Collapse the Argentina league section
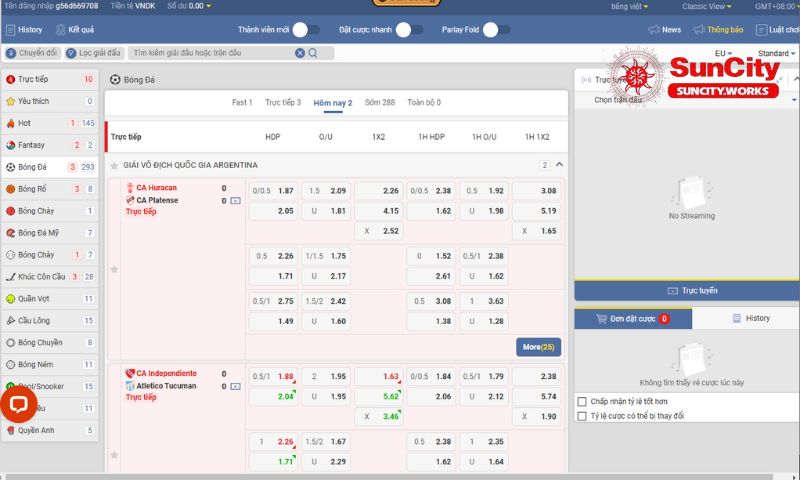 [559, 165]
